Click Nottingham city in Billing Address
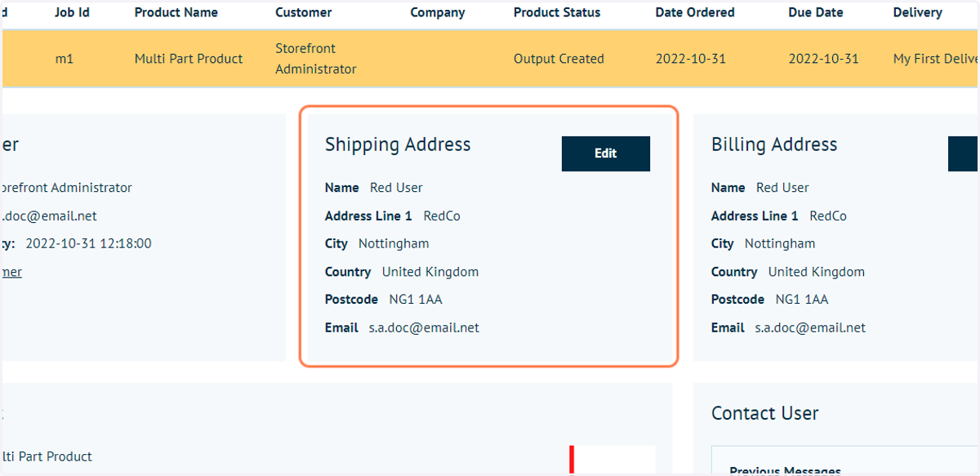The height and width of the screenshot is (476, 980). tap(780, 243)
